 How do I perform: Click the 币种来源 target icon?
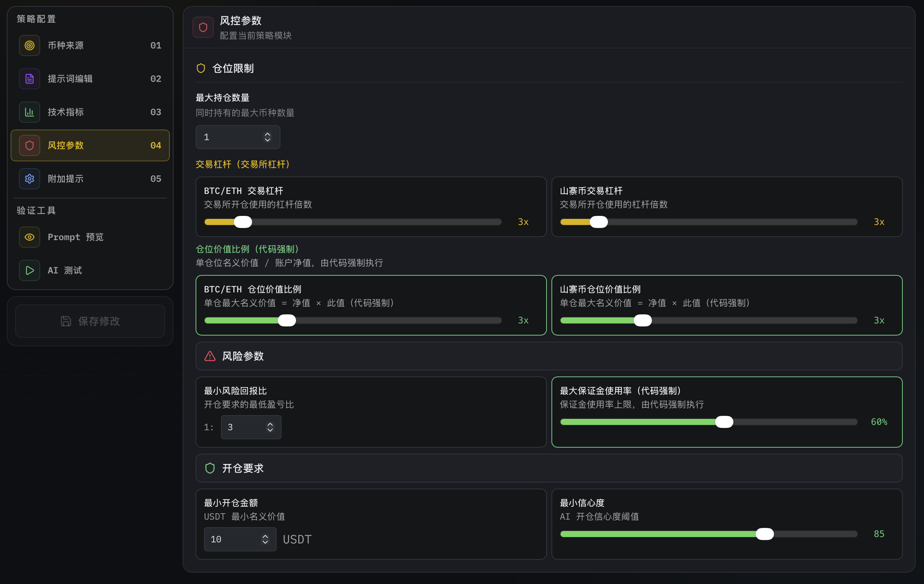coord(30,45)
